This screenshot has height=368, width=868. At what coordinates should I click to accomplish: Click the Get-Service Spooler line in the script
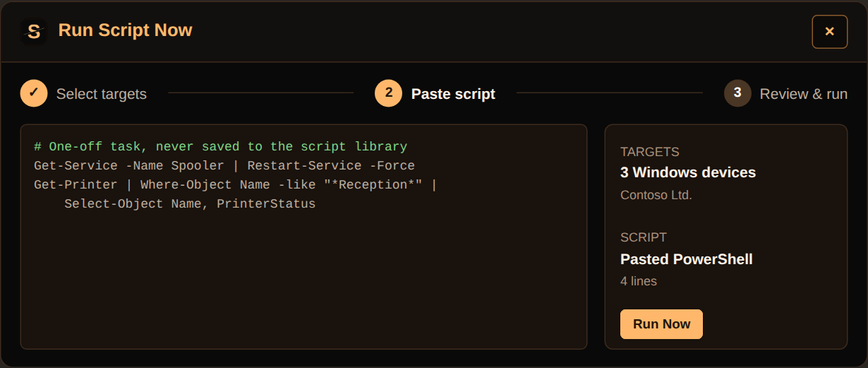[224, 166]
